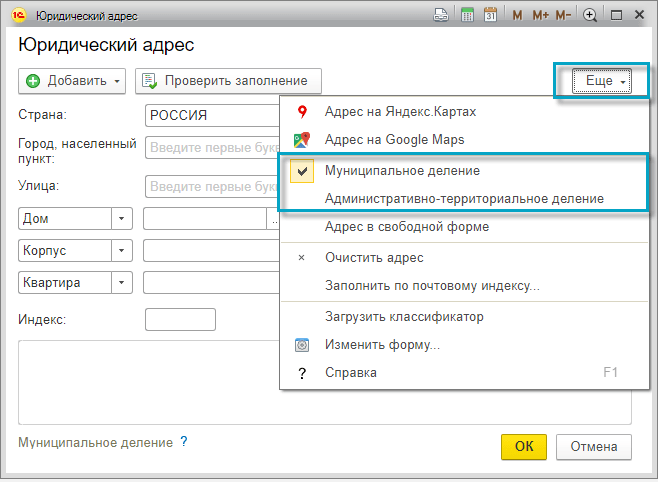
Task: Open the calendar icon in title bar
Action: (x=490, y=15)
